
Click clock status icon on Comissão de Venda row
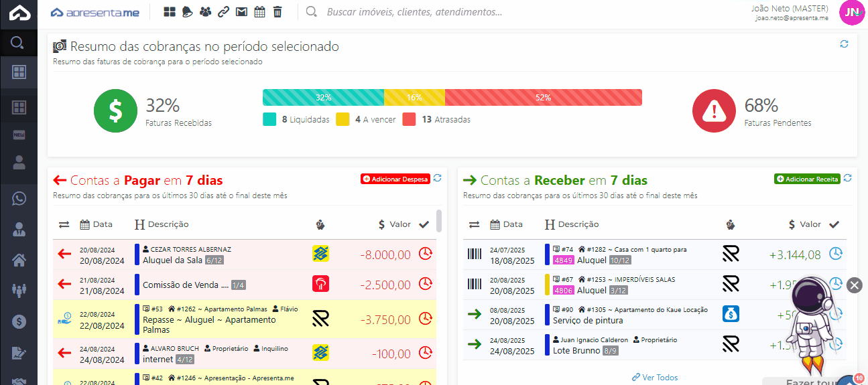pyautogui.click(x=425, y=284)
